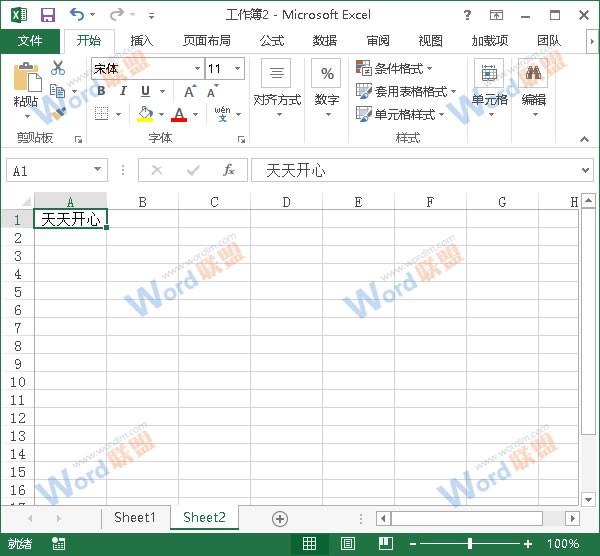Viewport: 600px width, 556px height.
Task: Switch to Sheet1 tab
Action: click(x=135, y=517)
